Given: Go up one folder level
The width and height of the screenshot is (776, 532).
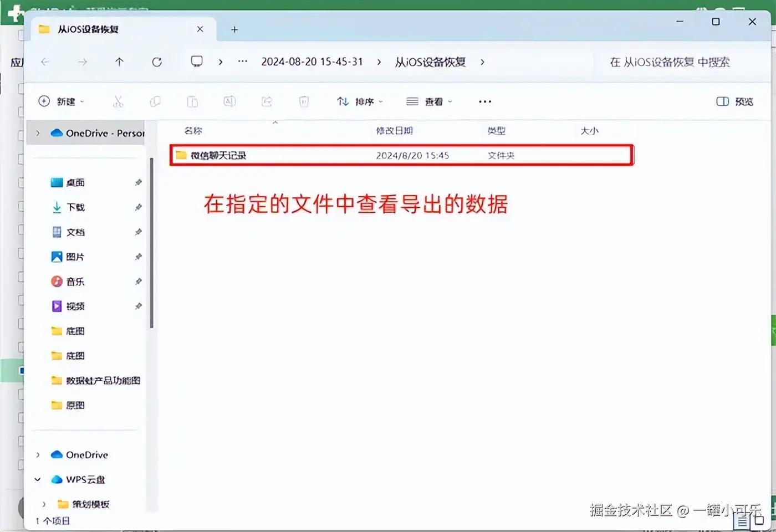Looking at the screenshot, I should click(x=119, y=62).
